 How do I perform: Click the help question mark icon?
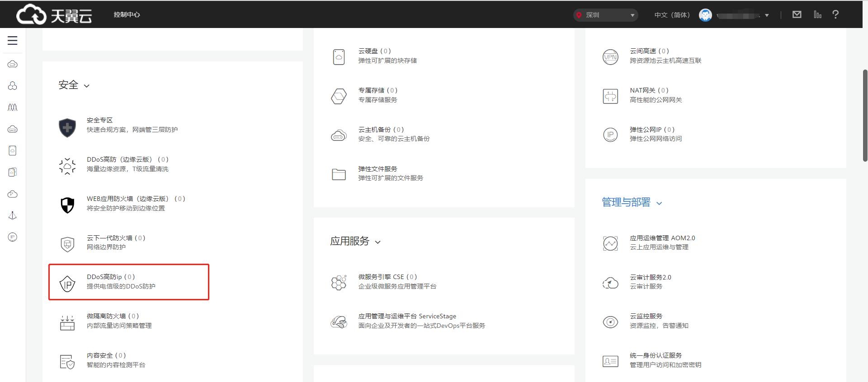pos(835,14)
